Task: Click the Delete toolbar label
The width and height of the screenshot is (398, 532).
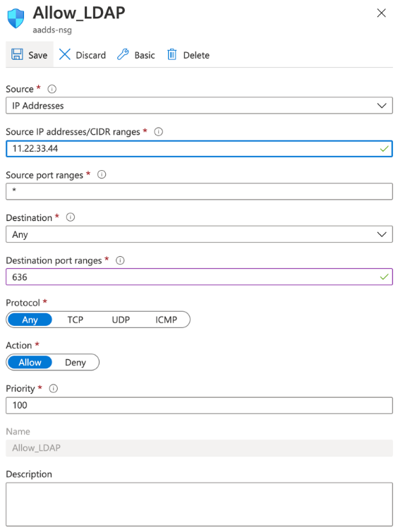Action: 196,55
